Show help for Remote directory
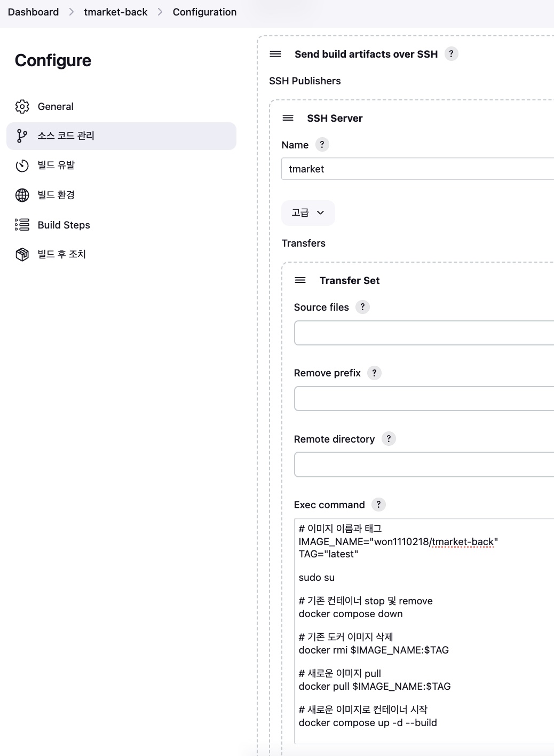 389,439
